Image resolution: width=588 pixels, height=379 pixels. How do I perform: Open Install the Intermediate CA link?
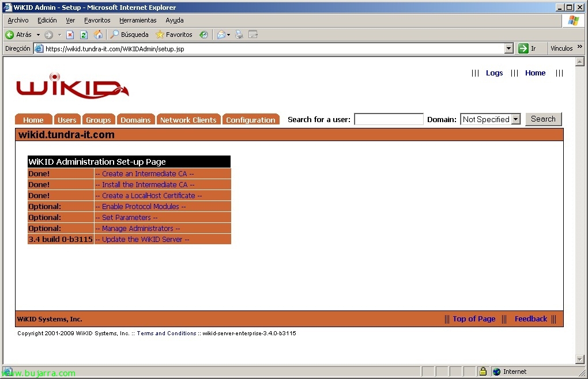pyautogui.click(x=145, y=185)
